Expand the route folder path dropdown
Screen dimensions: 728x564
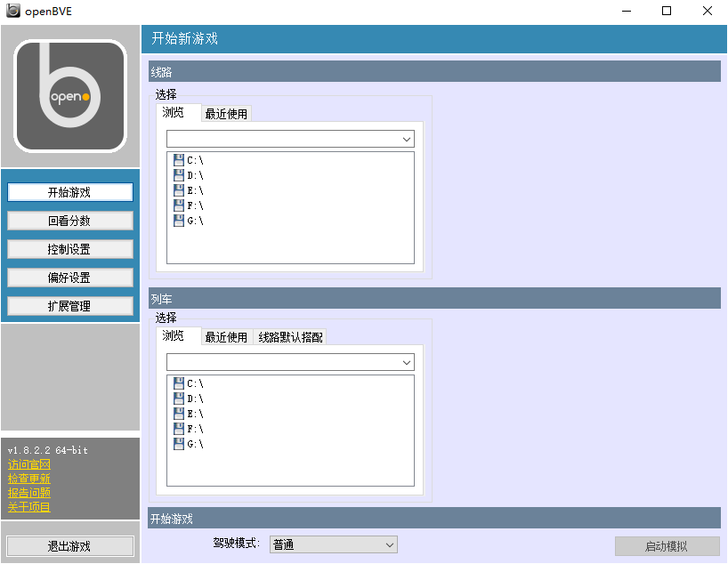tap(407, 140)
